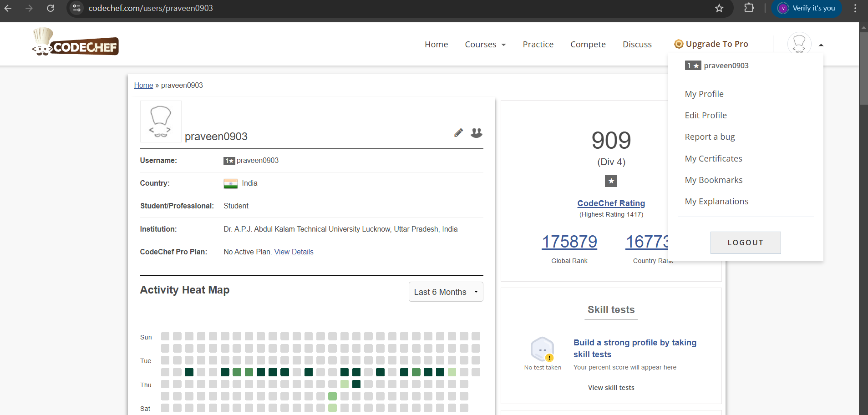Click Build a strong profile by taking skill tests

click(635, 348)
